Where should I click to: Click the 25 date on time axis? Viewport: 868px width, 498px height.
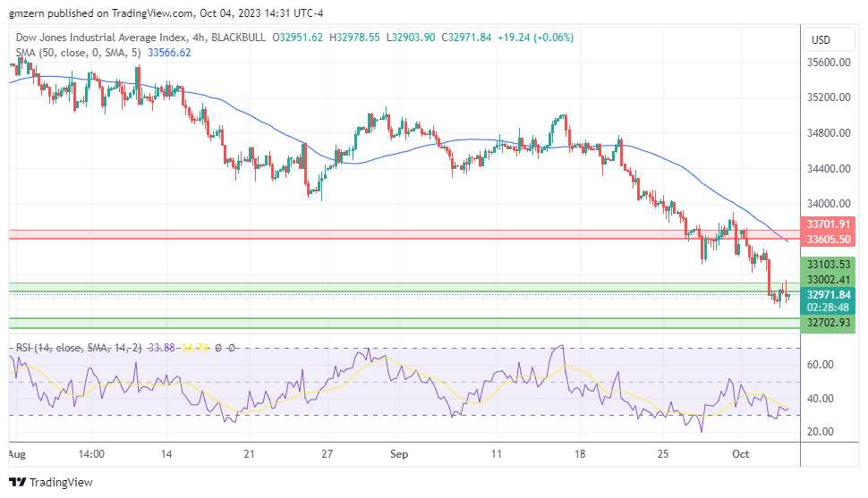coord(662,454)
